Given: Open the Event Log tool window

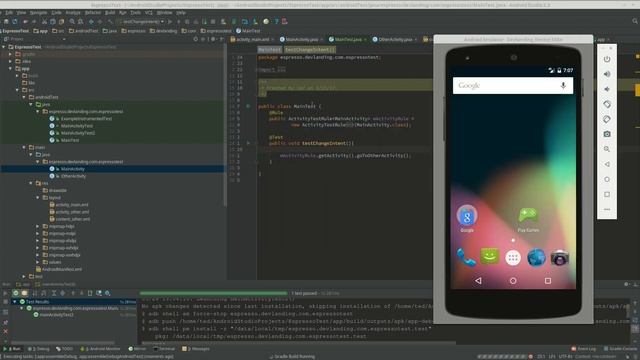Looking at the screenshot, I should (x=584, y=349).
